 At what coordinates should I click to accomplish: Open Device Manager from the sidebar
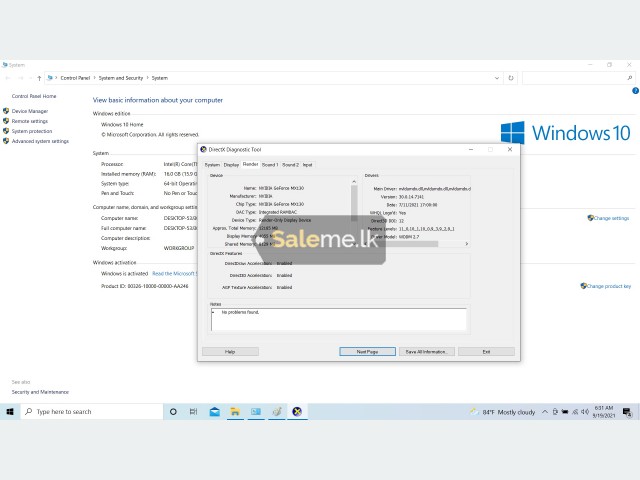tap(30, 111)
